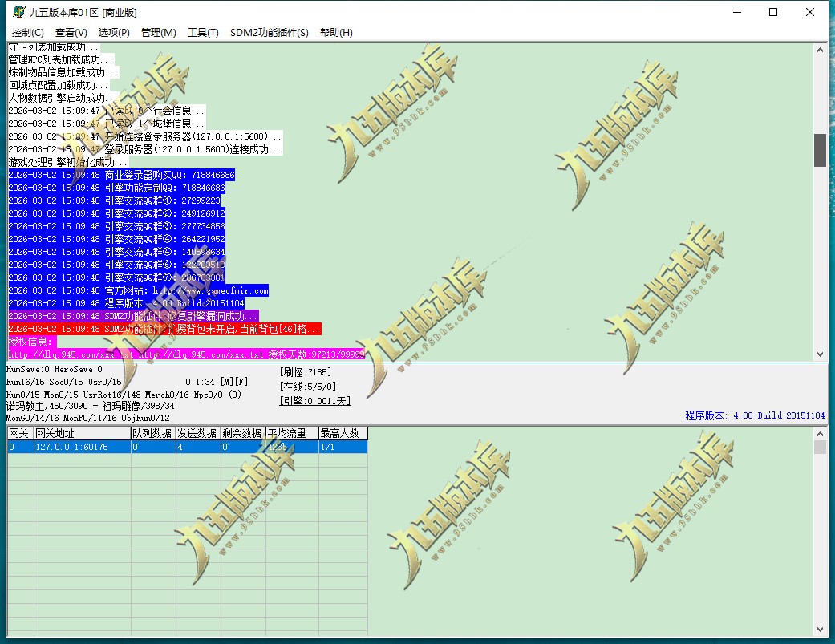Click the 0:1:34 [M][F] runtime text
This screenshot has width=835, height=644.
click(x=217, y=382)
